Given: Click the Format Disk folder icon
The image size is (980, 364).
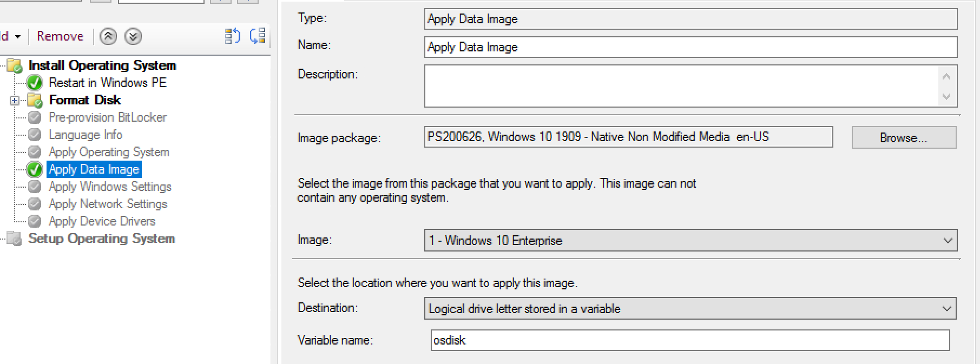Looking at the screenshot, I should pyautogui.click(x=35, y=100).
